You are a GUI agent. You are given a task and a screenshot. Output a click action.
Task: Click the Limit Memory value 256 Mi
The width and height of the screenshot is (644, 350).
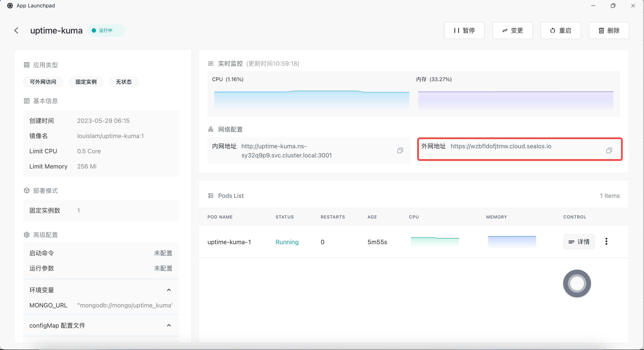[x=87, y=166]
